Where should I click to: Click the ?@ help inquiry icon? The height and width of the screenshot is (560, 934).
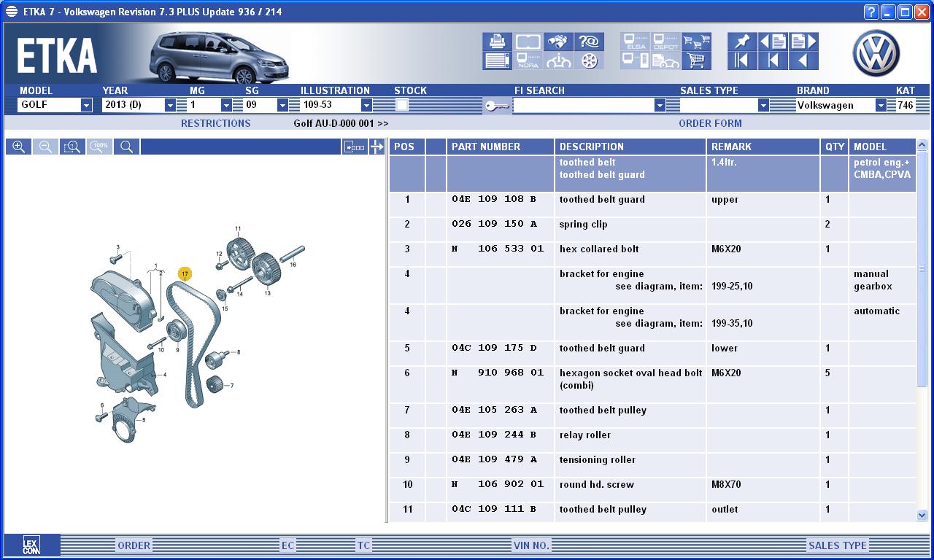coord(590,41)
